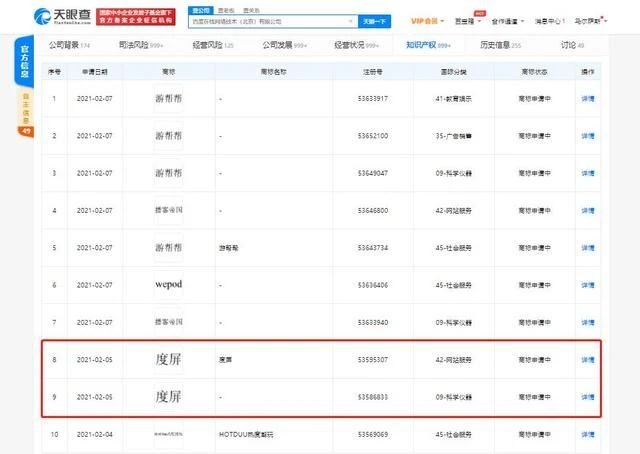The image size is (640, 454).
Task: Click the trademark image in row 7
Action: coord(169,322)
